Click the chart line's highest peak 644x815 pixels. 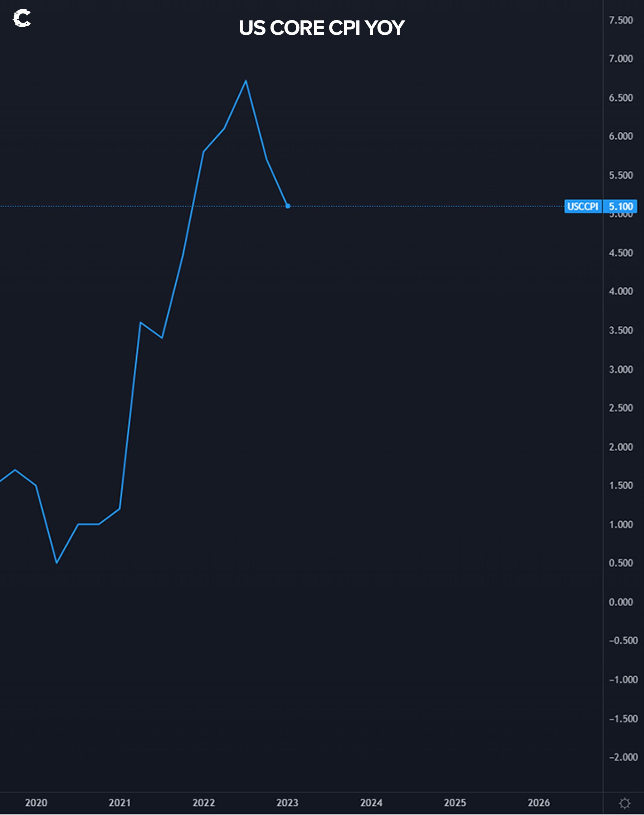(246, 80)
